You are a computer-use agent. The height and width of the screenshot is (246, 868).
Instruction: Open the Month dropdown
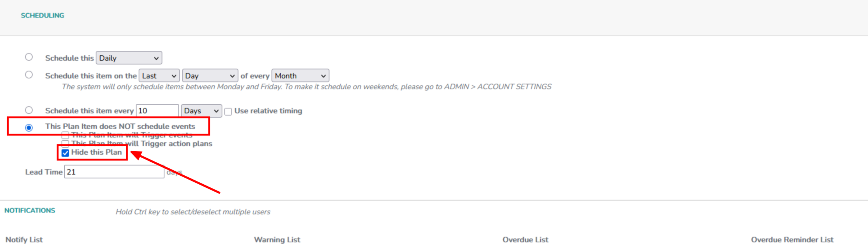[x=301, y=76]
